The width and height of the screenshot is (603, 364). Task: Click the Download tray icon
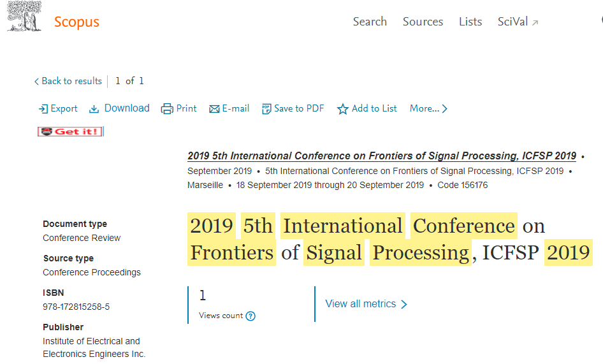[94, 109]
